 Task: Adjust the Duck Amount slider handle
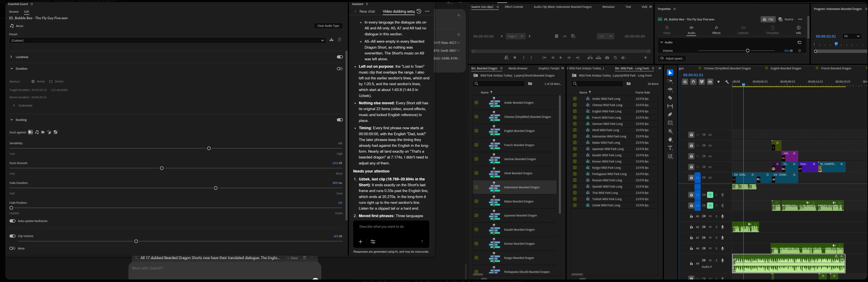click(x=162, y=168)
